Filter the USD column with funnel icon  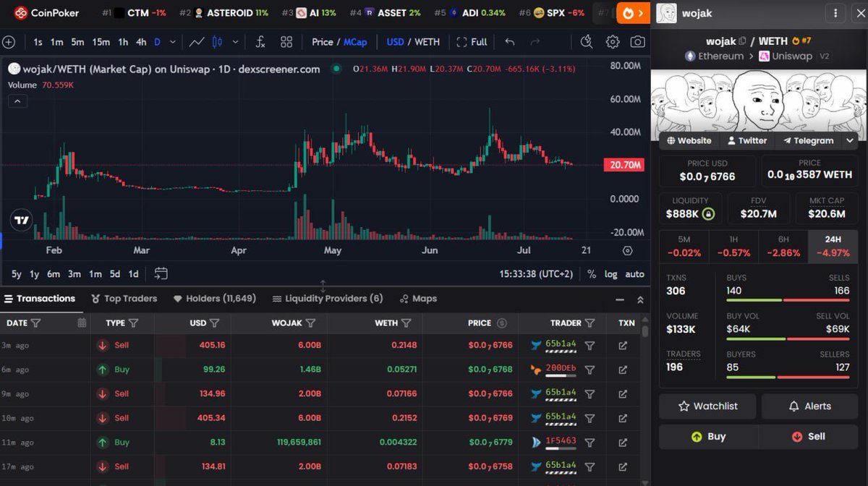[214, 323]
